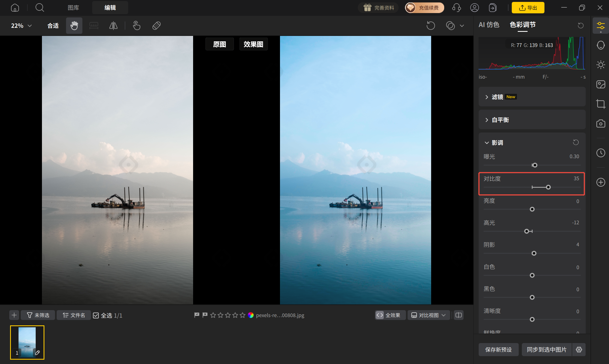Image resolution: width=609 pixels, height=364 pixels.
Task: Open the 未筛选 filter button
Action: 38,315
